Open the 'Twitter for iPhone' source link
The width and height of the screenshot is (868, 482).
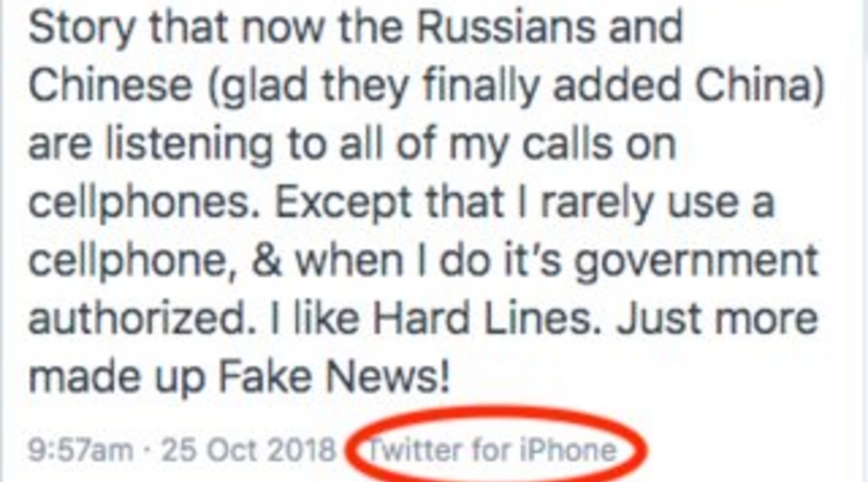tap(492, 448)
